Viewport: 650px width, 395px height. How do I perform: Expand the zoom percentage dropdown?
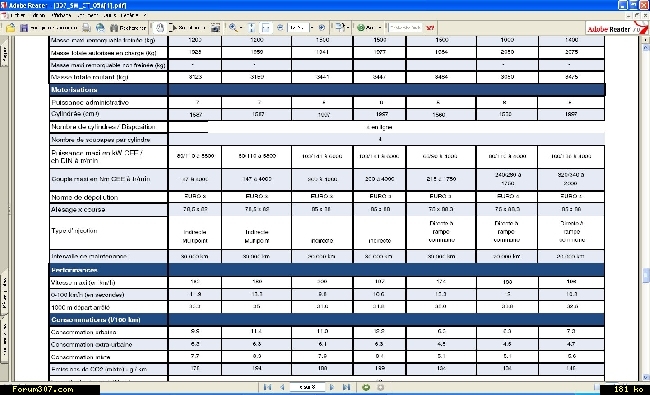(x=312, y=28)
